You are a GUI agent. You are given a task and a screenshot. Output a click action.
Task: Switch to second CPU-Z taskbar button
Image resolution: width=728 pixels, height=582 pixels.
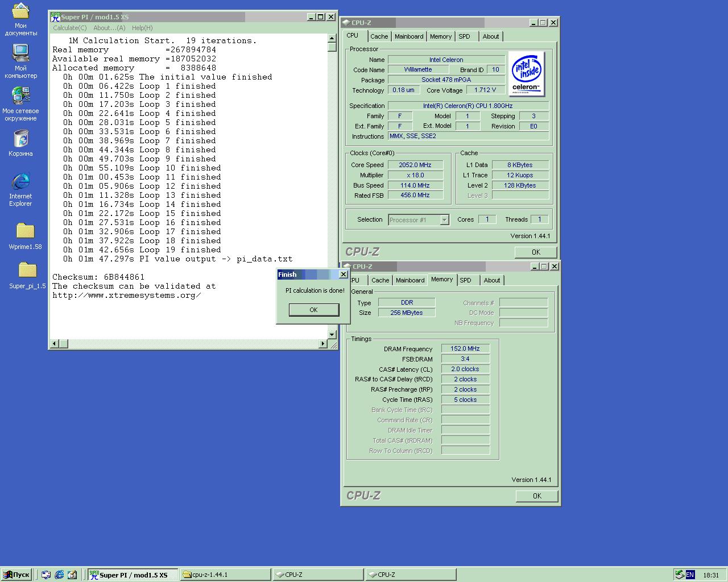[x=411, y=575]
